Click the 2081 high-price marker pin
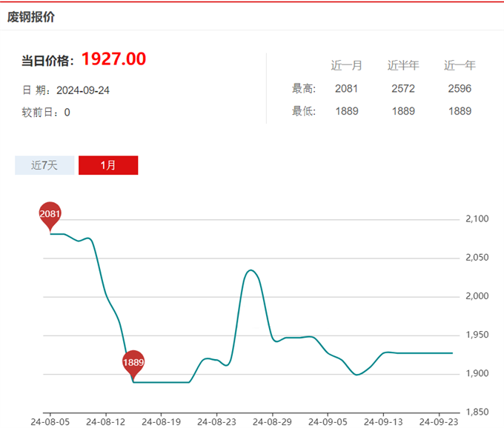This screenshot has width=504, height=428. (50, 214)
